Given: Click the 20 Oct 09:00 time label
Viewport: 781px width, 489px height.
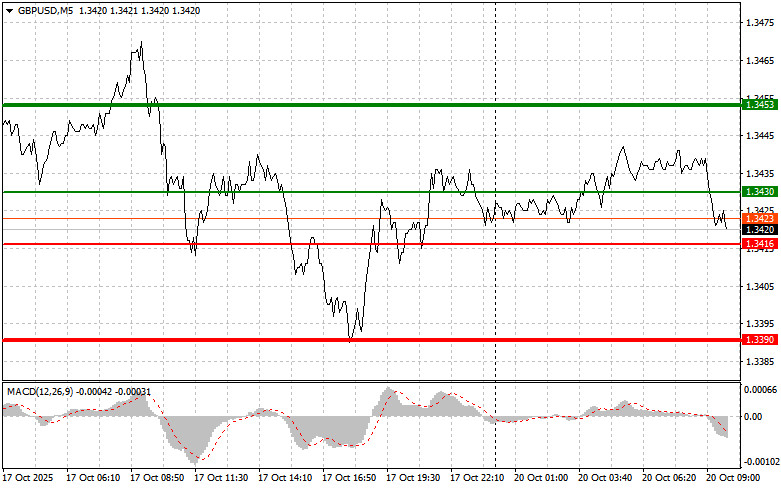Looking at the screenshot, I should click(x=738, y=478).
